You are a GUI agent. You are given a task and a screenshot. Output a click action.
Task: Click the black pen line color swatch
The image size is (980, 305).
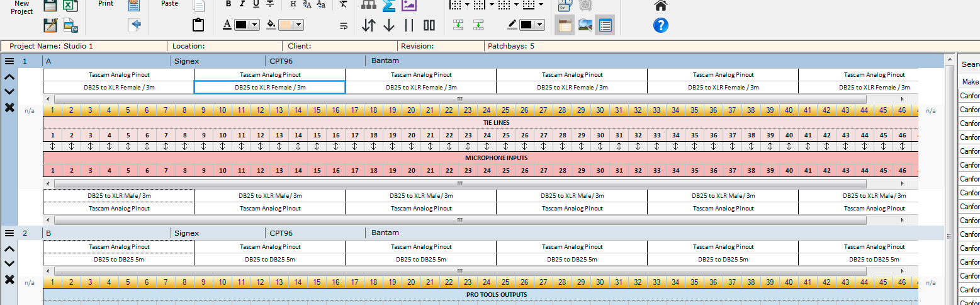click(x=527, y=25)
